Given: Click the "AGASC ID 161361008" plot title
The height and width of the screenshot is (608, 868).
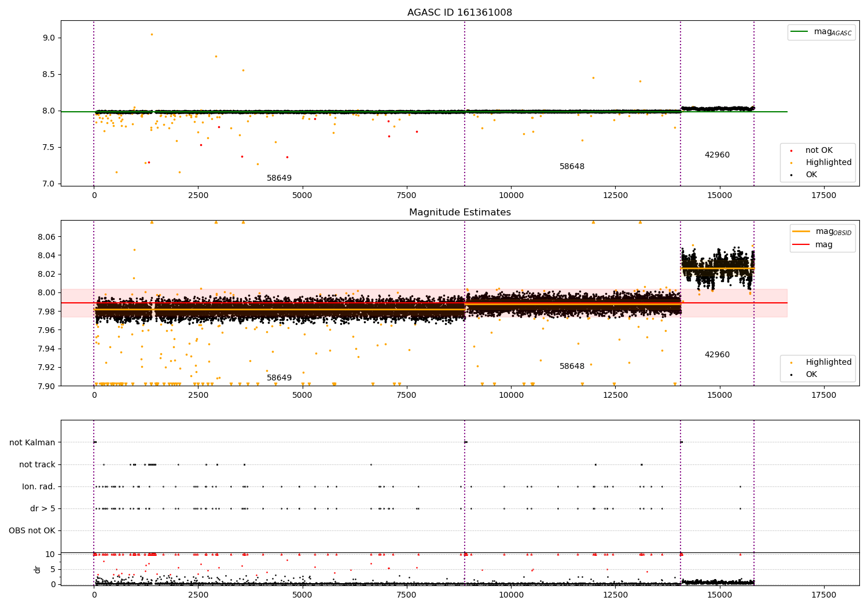Looking at the screenshot, I should pos(459,13).
